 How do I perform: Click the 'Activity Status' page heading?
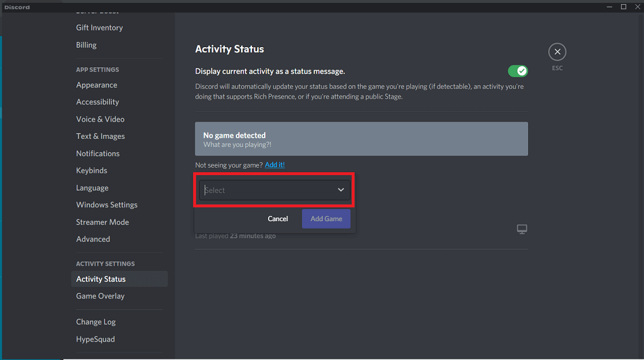coord(229,49)
